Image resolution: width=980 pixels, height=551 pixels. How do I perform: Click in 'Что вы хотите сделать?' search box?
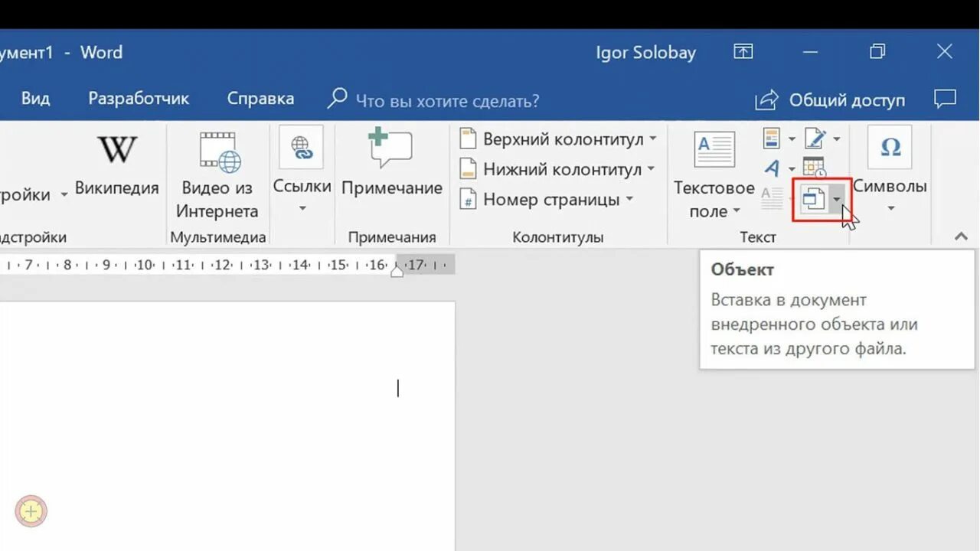[447, 100]
